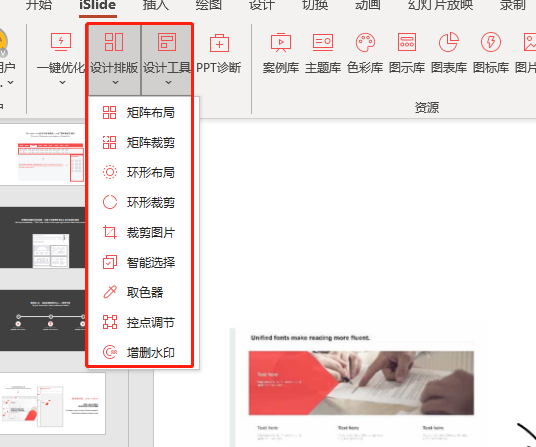The image size is (536, 447).
Task: Switch to the 插入 ribbon tab
Action: coord(156,5)
